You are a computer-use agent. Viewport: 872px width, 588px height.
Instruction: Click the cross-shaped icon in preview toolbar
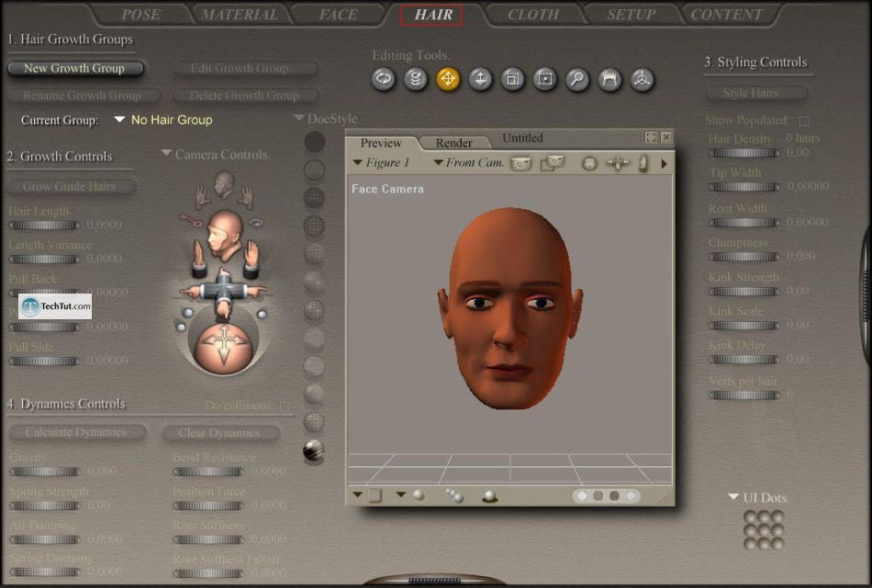pos(618,163)
